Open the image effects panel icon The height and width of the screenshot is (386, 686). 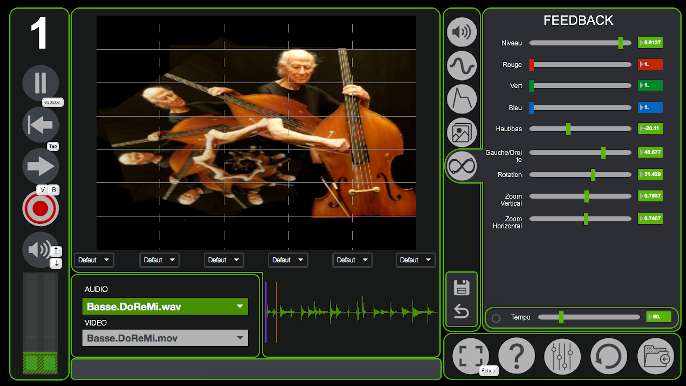pyautogui.click(x=462, y=132)
